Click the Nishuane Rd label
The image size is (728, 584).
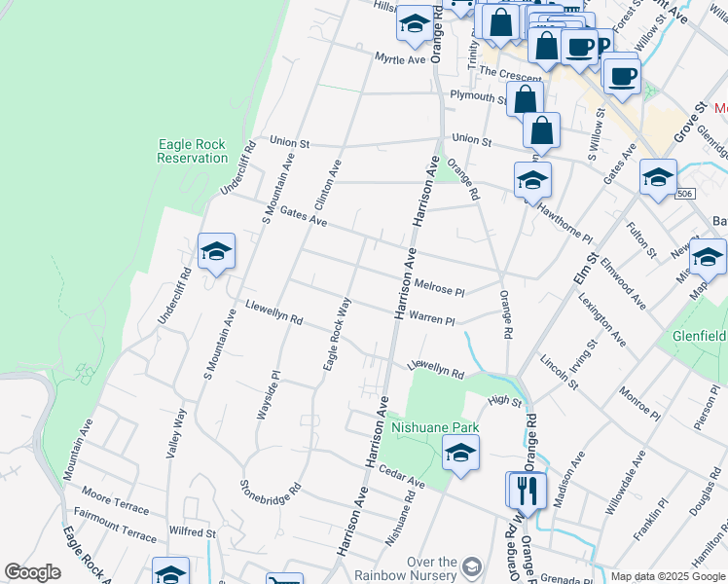(x=400, y=518)
